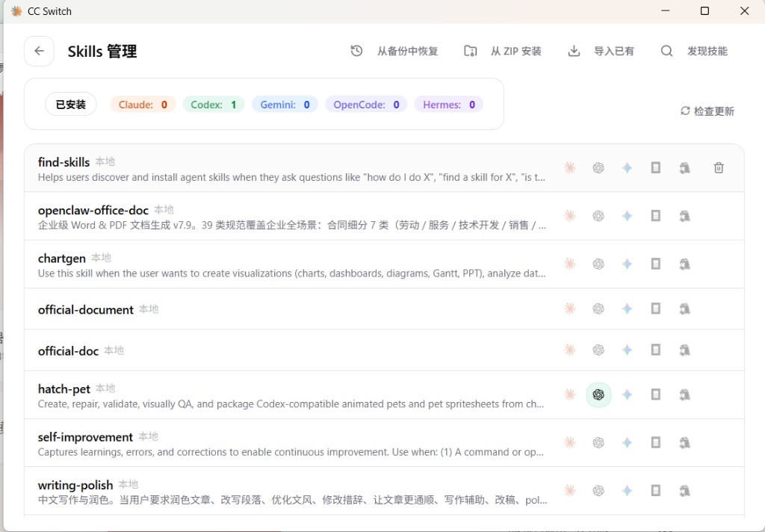Image resolution: width=765 pixels, height=532 pixels.
Task: Enable OpenCode for openclaw-office-doc
Action: coord(656,216)
